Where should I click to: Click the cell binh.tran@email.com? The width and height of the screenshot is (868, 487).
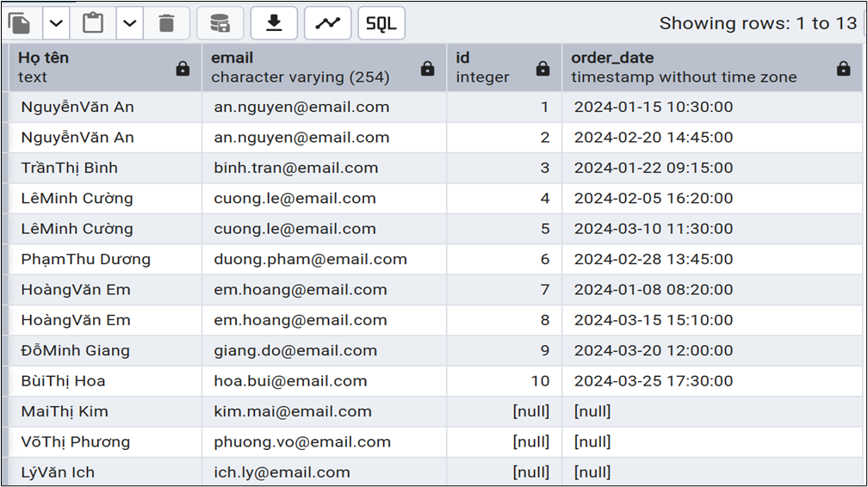tap(296, 168)
